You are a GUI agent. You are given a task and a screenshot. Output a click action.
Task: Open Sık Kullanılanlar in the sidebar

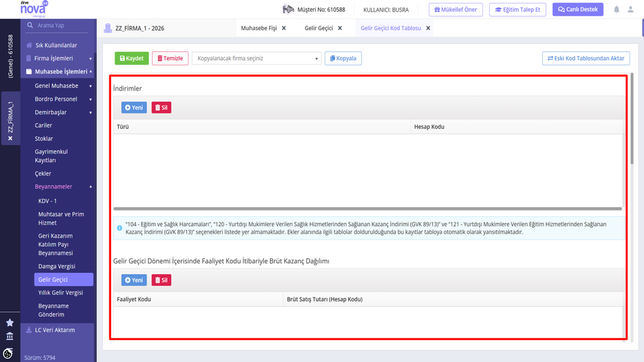[x=56, y=45]
